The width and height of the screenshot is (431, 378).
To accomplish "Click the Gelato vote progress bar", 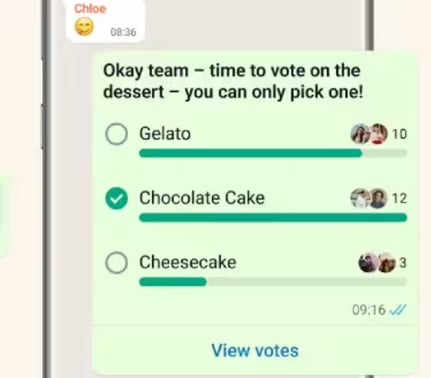I will click(x=273, y=153).
